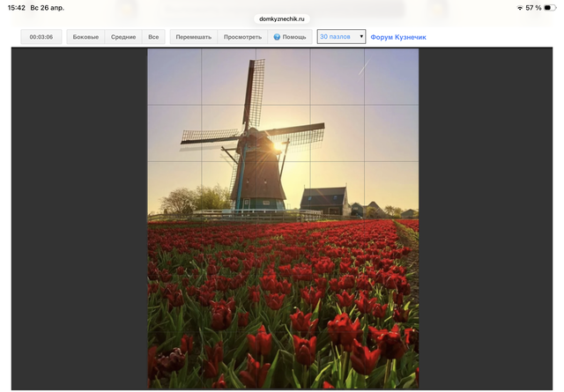Shuffle the puzzle with Перемешать
This screenshot has width=564, height=392.
click(193, 37)
